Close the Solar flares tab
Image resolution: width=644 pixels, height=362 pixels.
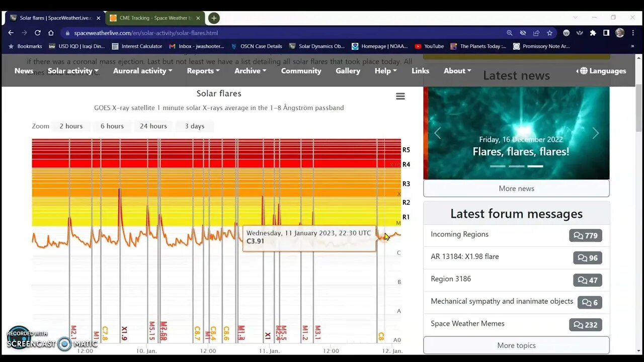[98, 18]
